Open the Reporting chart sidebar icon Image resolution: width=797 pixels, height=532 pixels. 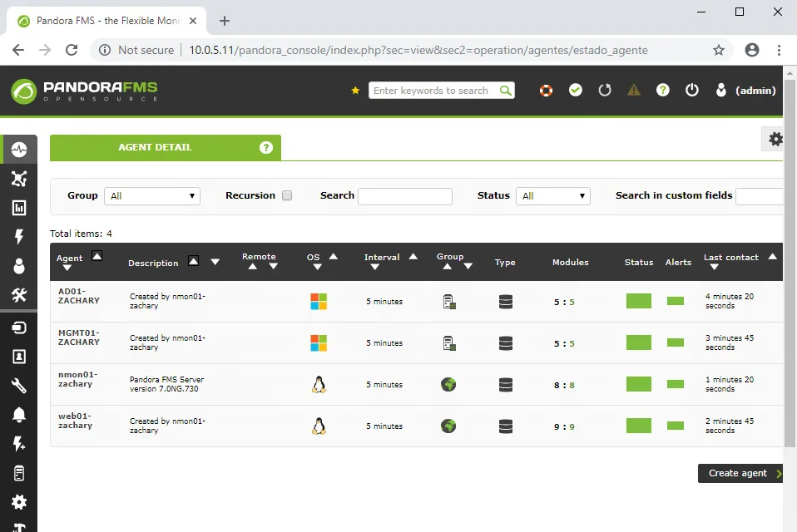tap(19, 208)
